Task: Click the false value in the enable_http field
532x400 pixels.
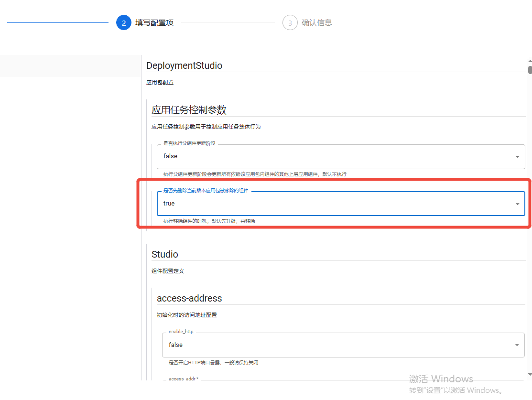Action: (x=175, y=345)
